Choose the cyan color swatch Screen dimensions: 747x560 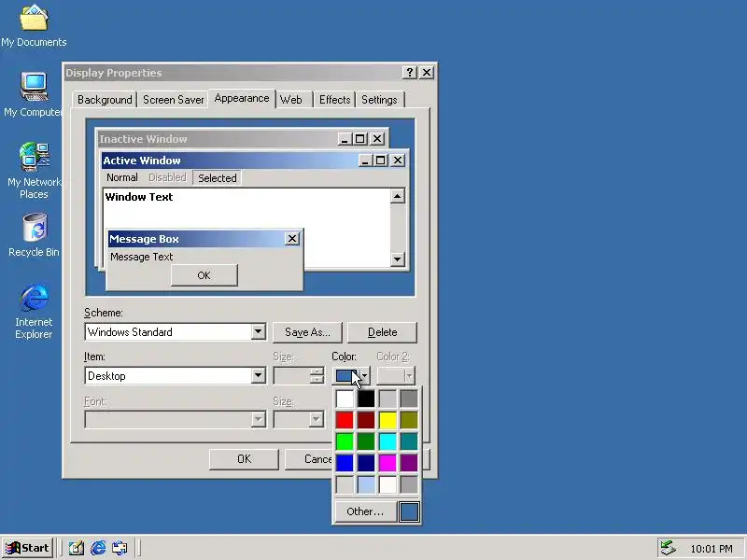[x=388, y=441]
